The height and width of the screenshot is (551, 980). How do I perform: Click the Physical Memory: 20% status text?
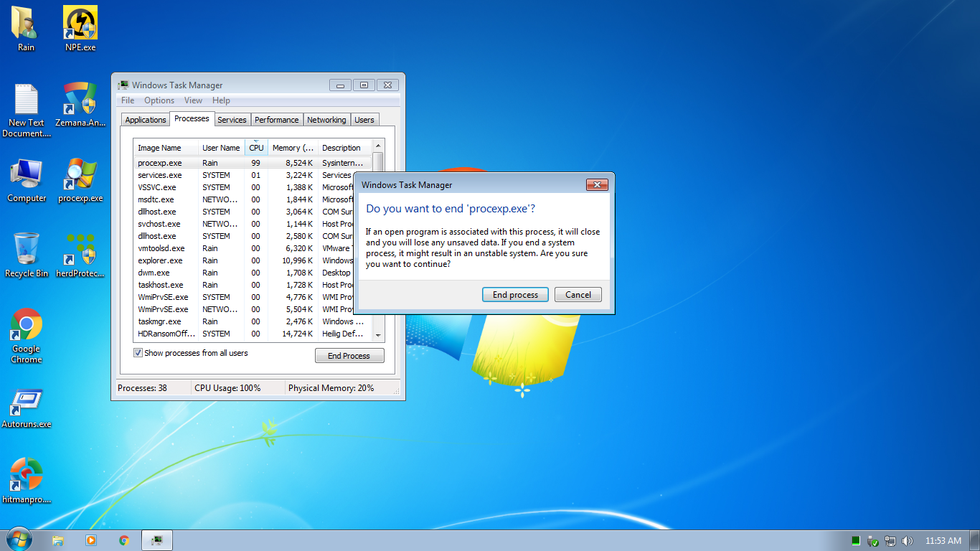click(331, 388)
